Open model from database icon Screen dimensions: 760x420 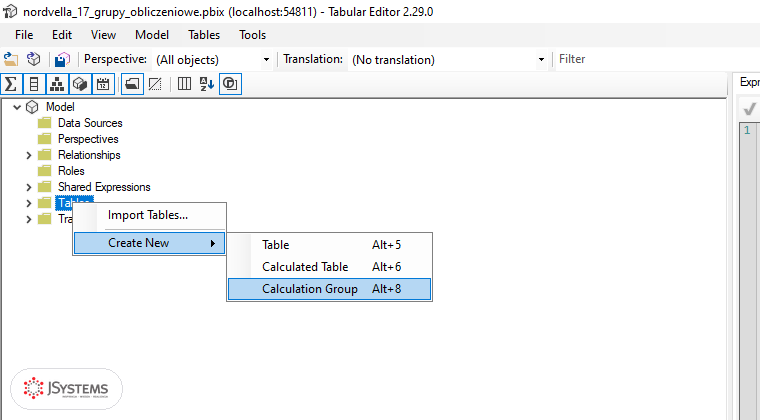coord(33,59)
